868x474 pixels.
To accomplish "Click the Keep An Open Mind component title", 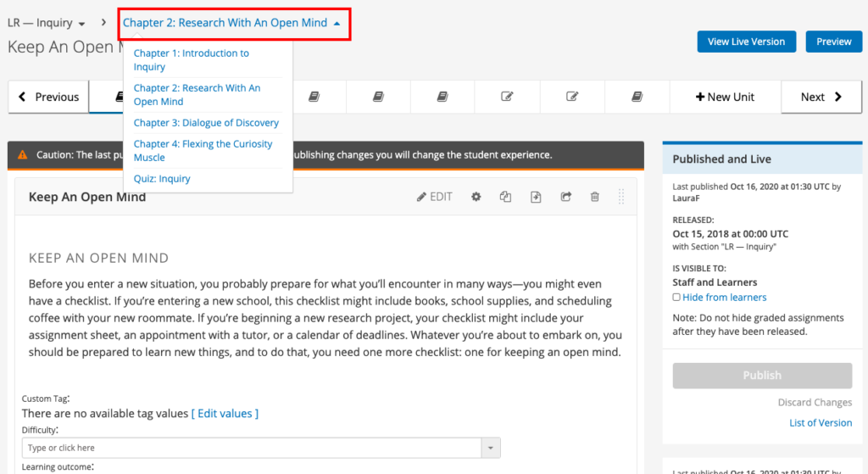I will point(87,197).
